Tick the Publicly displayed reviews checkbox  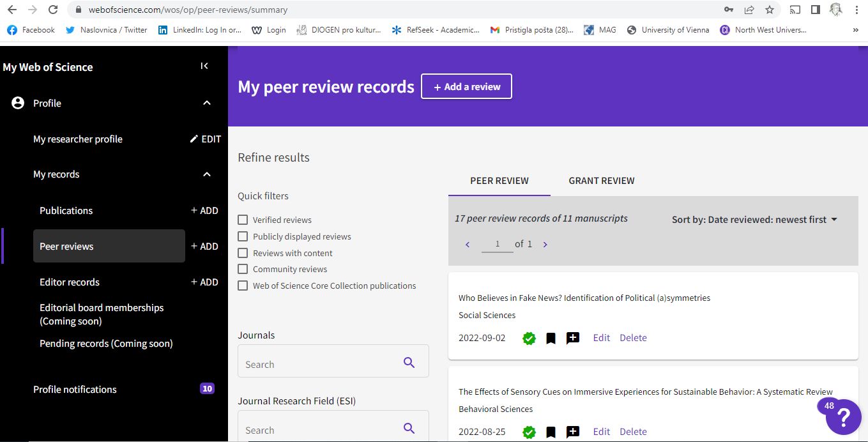(x=243, y=236)
